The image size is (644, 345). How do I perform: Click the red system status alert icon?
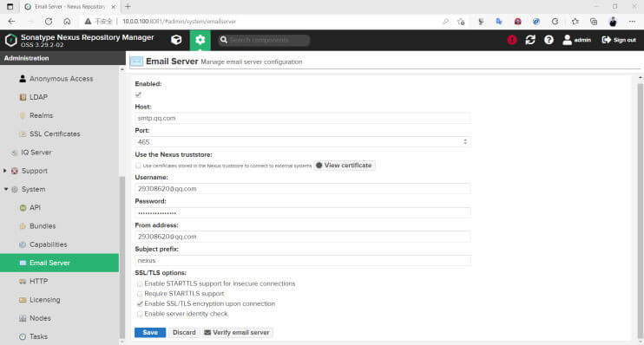point(512,40)
